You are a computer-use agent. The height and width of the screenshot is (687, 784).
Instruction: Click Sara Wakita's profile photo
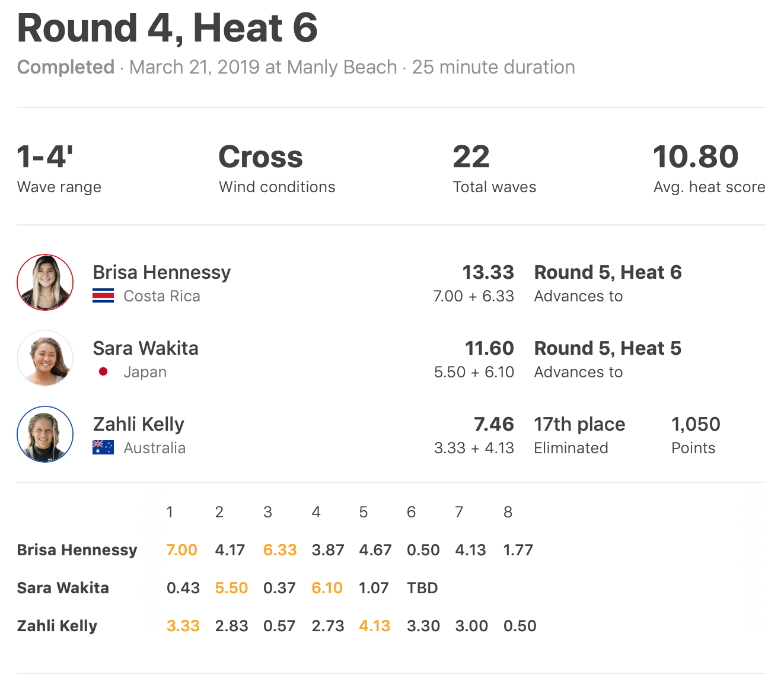click(45, 358)
